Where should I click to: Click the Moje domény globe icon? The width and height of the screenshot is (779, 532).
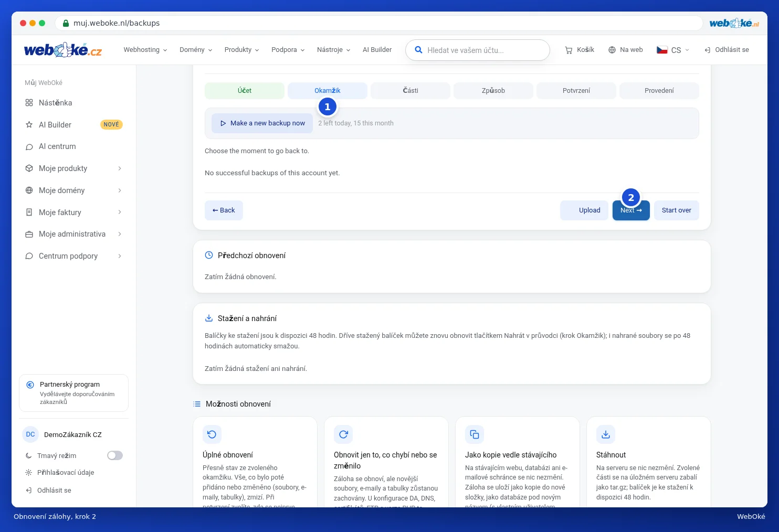pyautogui.click(x=29, y=190)
